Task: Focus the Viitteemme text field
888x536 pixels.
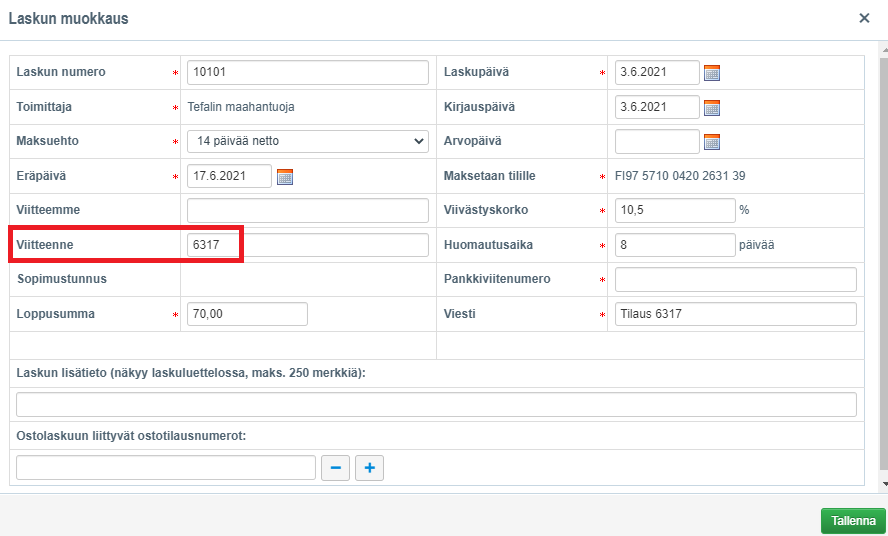Action: pyautogui.click(x=307, y=210)
